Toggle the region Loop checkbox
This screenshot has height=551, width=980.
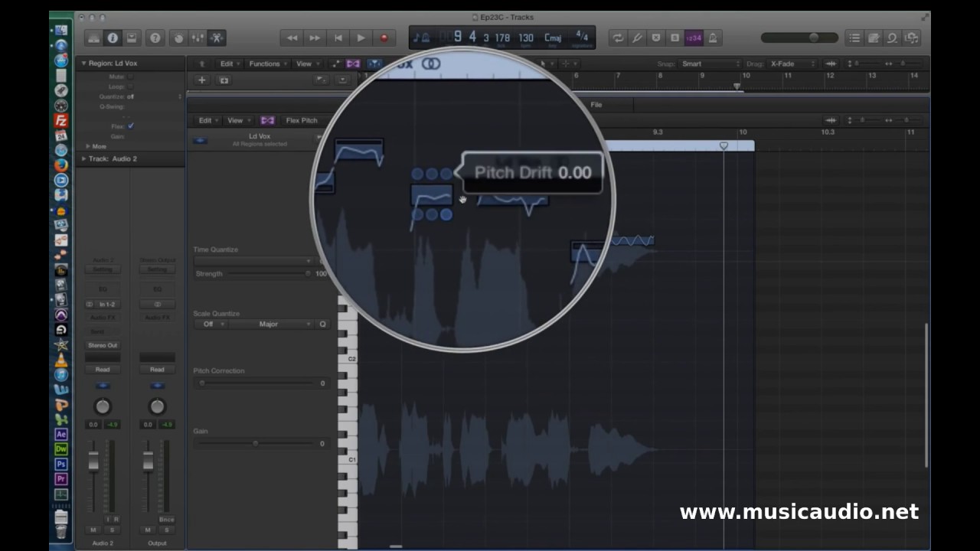[x=130, y=86]
